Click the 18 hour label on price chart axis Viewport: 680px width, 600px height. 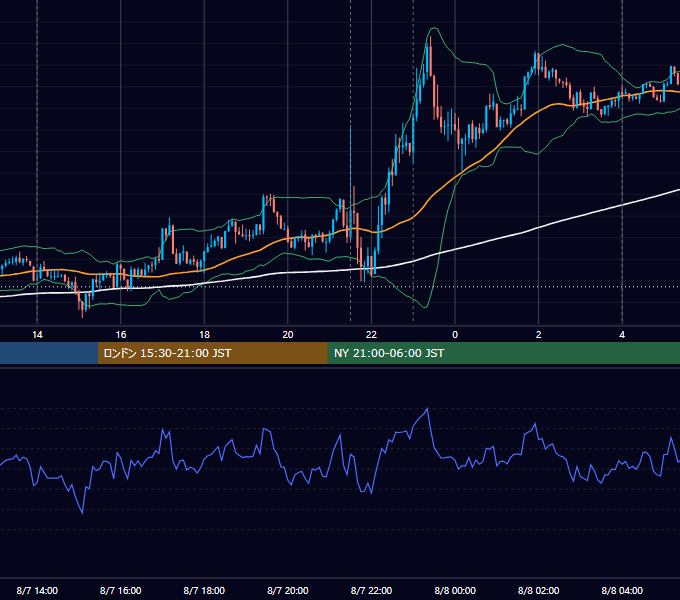pos(204,335)
